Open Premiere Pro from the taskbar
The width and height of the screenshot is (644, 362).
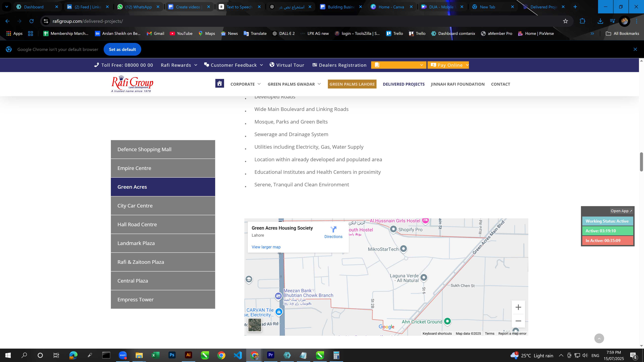click(x=271, y=355)
